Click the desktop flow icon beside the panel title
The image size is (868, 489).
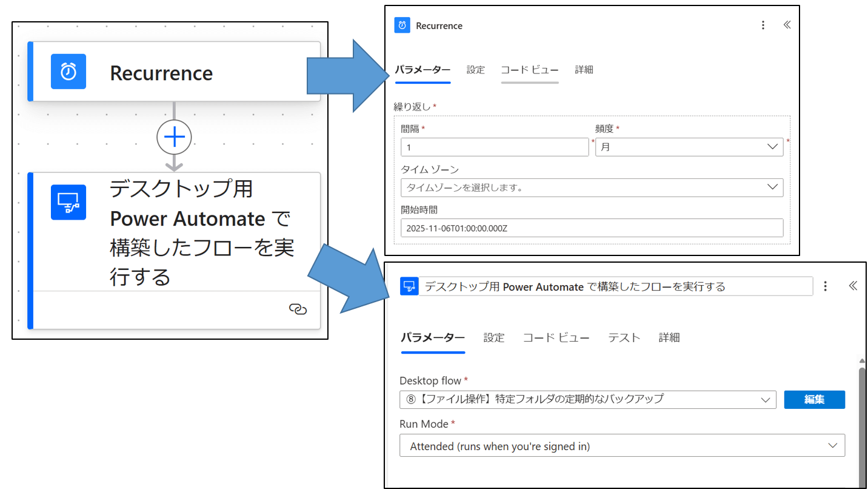[408, 286]
